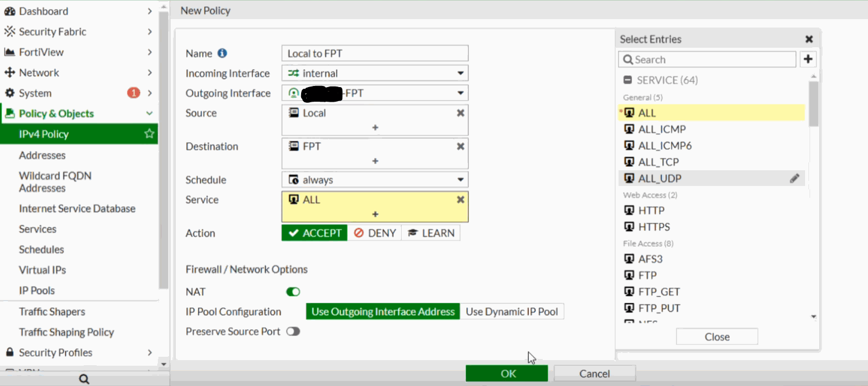The width and height of the screenshot is (868, 386).
Task: Expand the Security Fabric menu chevron
Action: (x=149, y=31)
